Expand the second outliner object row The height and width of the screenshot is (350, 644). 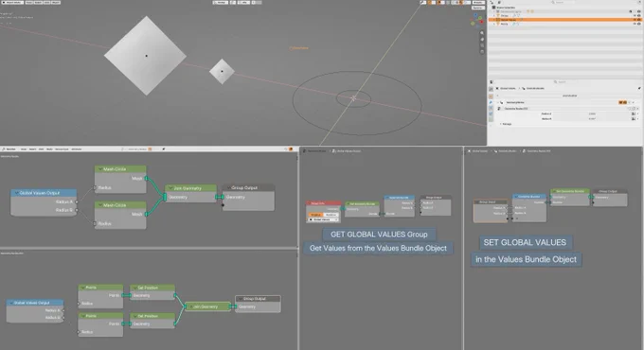494,15
